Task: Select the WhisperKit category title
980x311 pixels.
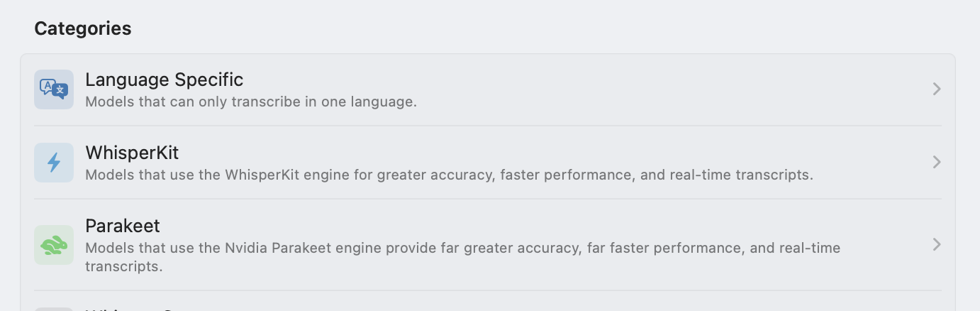Action: [x=132, y=153]
